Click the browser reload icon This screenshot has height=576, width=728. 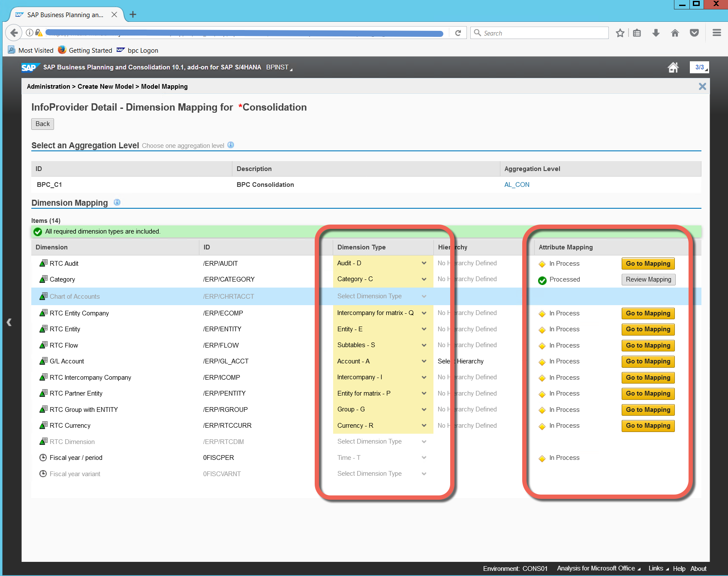(x=458, y=33)
